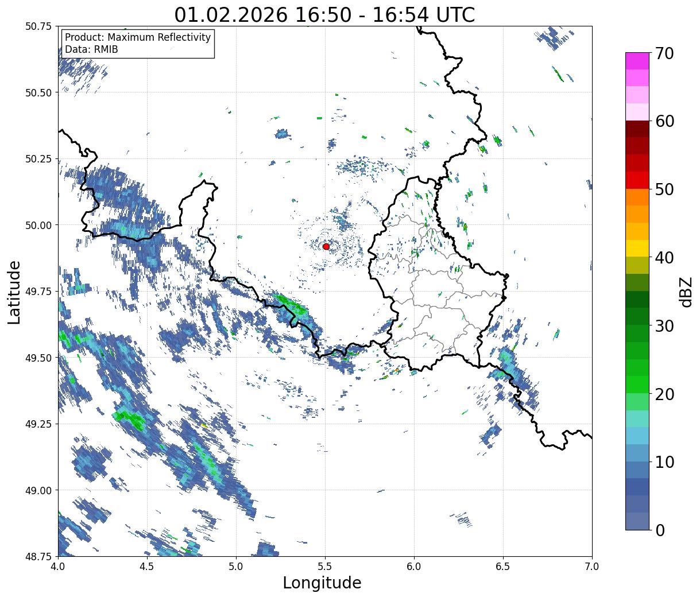This screenshot has width=700, height=597.
Task: Click the bright red colorbar swatch above 50
Action: tap(637, 180)
